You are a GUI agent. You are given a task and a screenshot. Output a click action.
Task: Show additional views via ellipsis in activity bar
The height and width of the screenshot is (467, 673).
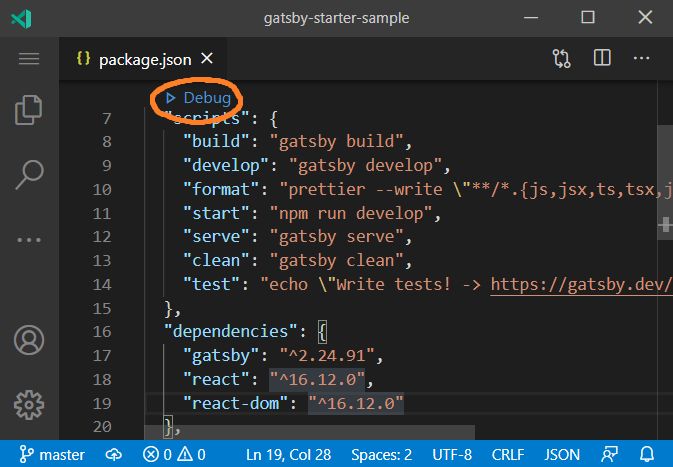click(29, 240)
